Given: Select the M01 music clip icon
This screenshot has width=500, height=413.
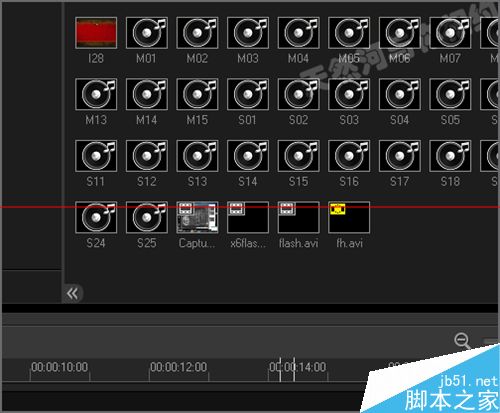Looking at the screenshot, I should coord(147,33).
